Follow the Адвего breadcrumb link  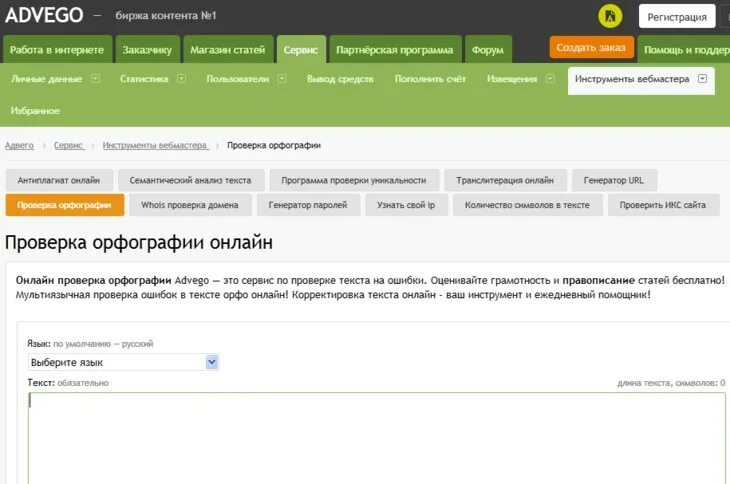tap(19, 145)
